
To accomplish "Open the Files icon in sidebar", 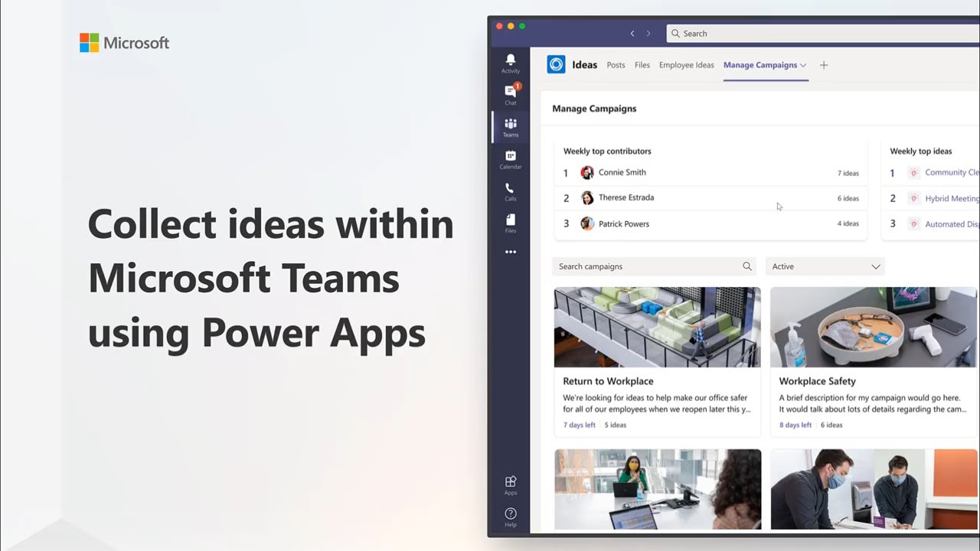I will [x=511, y=220].
